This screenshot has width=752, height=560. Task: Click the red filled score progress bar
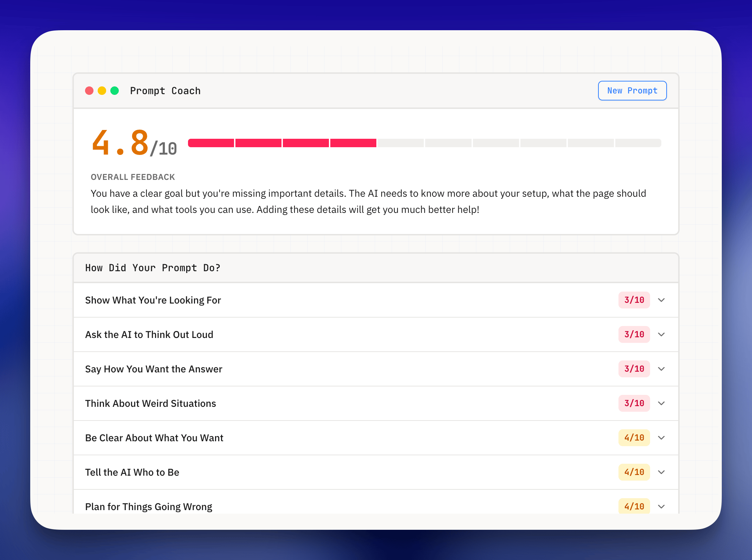[282, 143]
